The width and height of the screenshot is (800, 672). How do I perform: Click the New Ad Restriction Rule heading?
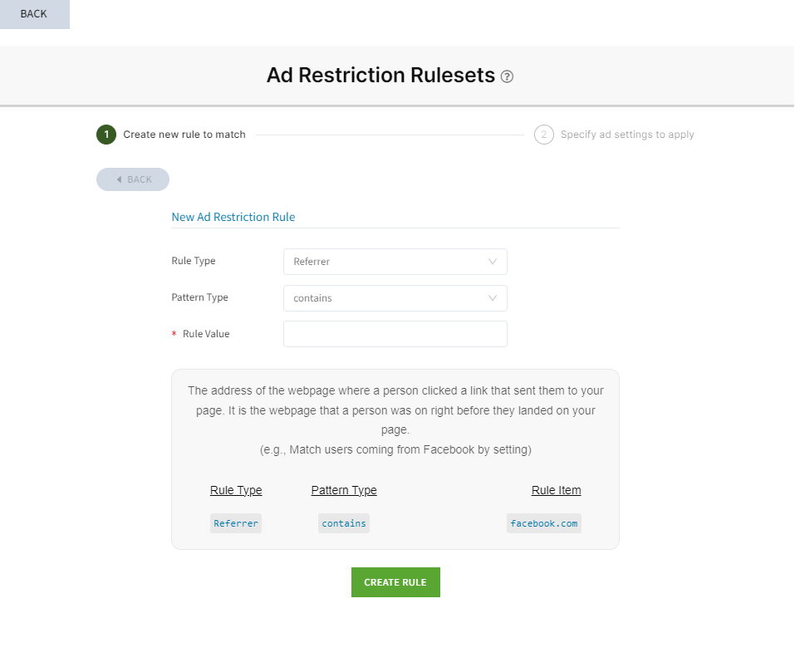tap(233, 217)
